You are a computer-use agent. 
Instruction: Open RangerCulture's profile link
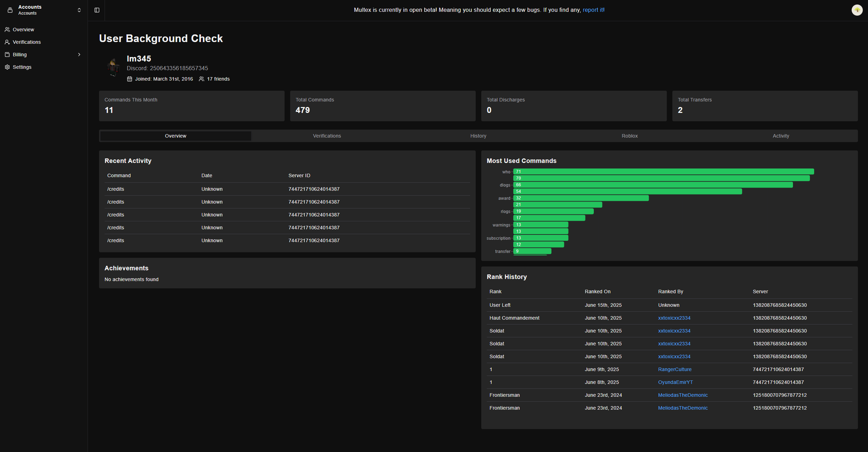(x=674, y=369)
